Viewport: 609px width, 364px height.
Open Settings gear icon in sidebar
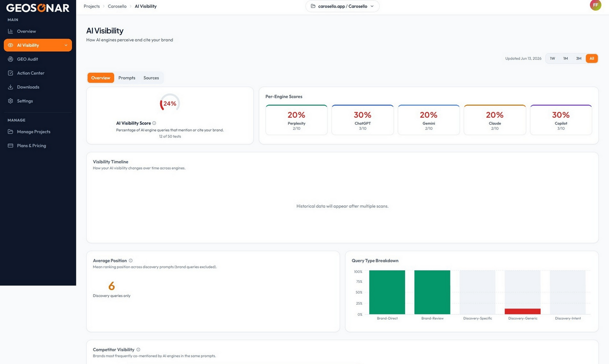click(11, 101)
